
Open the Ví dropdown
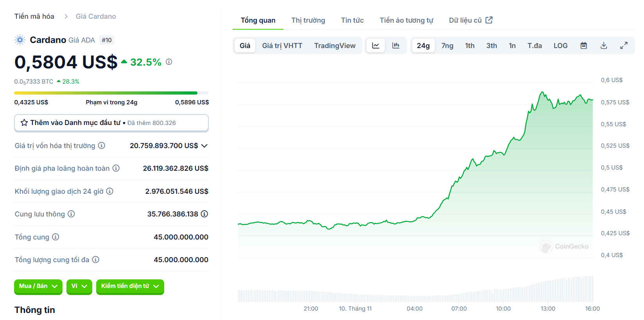pyautogui.click(x=79, y=286)
